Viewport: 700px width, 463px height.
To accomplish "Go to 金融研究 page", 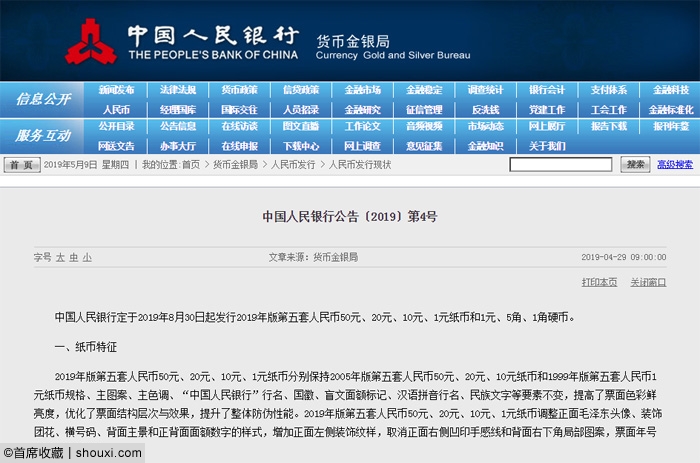I will 362,109.
